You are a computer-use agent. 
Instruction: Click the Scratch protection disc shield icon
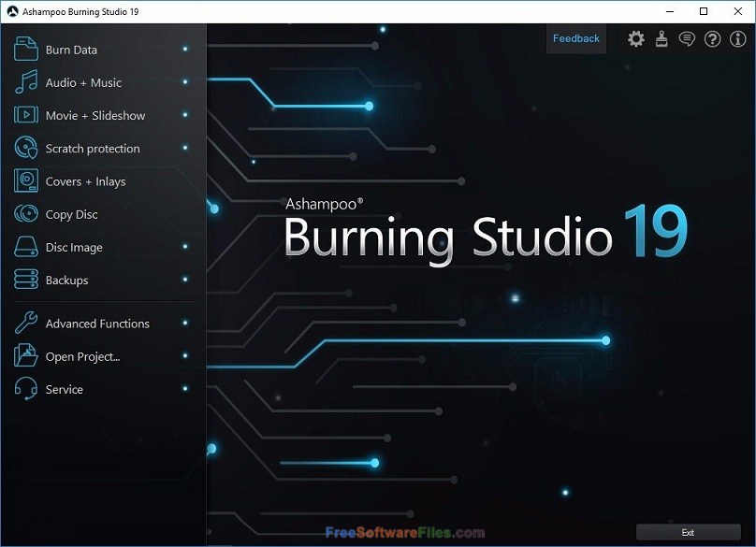click(x=25, y=148)
